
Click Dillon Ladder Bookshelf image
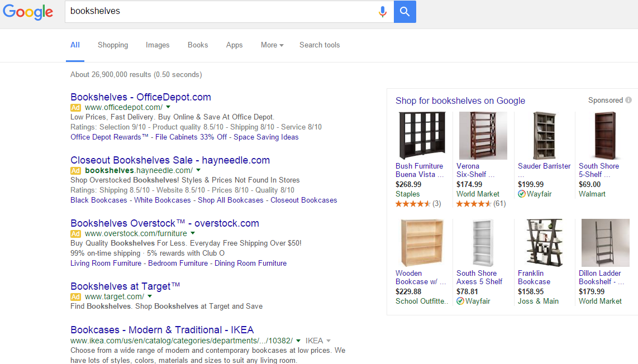(x=606, y=243)
